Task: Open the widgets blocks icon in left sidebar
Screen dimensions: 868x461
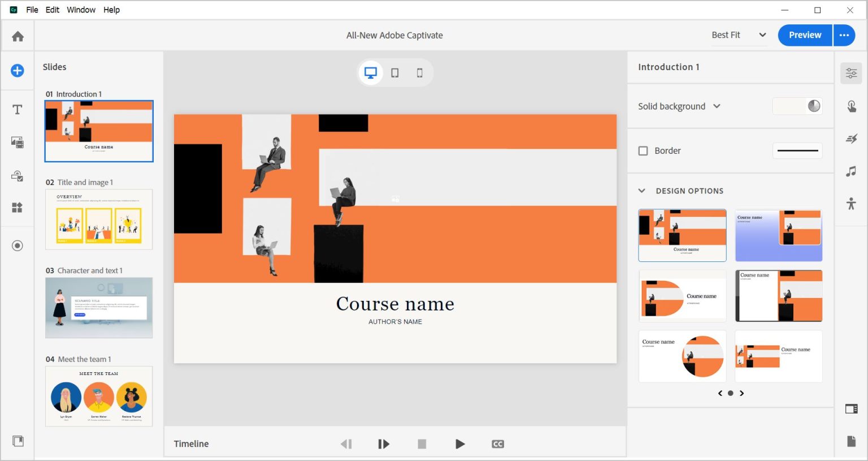Action: tap(18, 208)
